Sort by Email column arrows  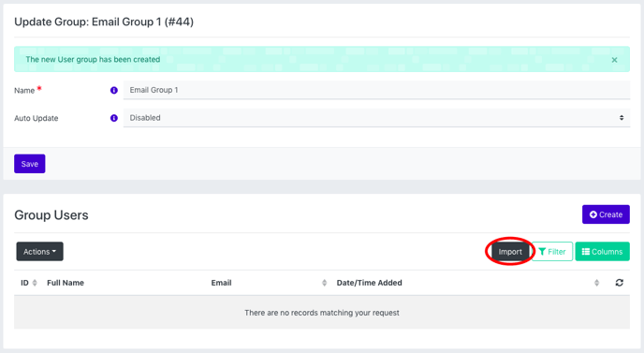click(324, 283)
